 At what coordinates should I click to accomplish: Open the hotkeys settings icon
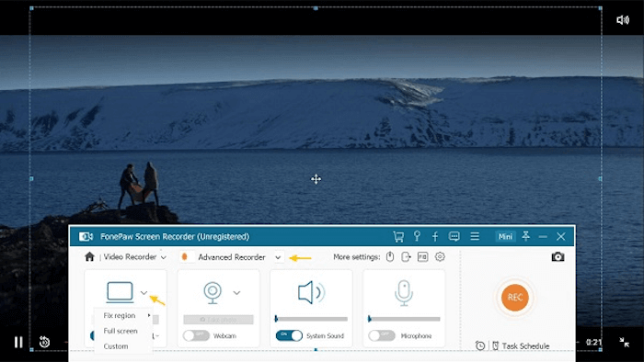[x=422, y=257]
